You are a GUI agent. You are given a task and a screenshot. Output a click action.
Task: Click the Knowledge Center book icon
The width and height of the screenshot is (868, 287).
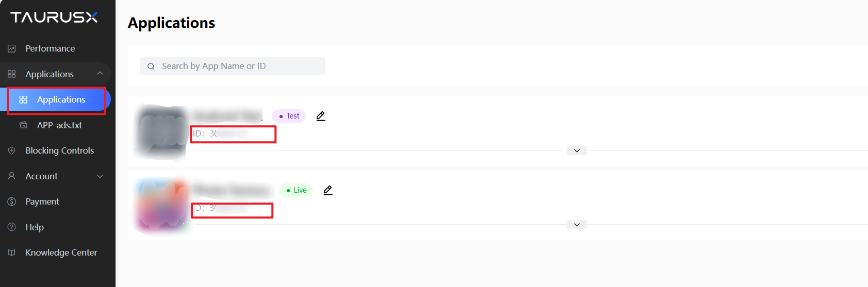coord(12,252)
